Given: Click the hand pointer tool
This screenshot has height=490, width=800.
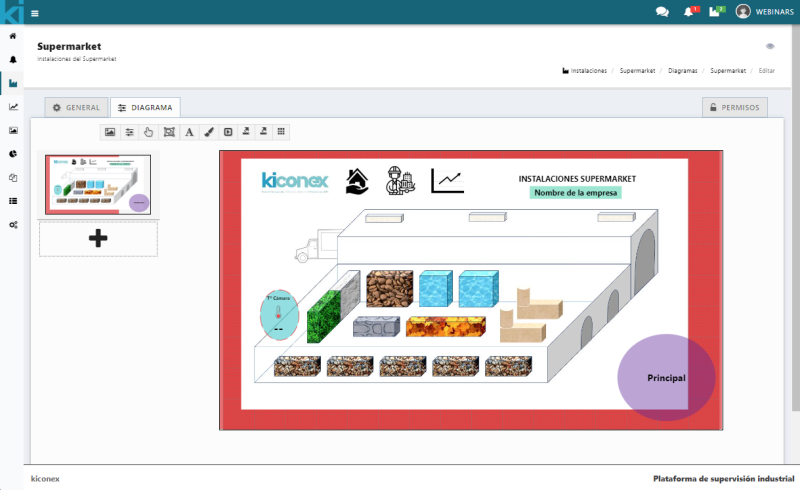Looking at the screenshot, I should point(148,132).
